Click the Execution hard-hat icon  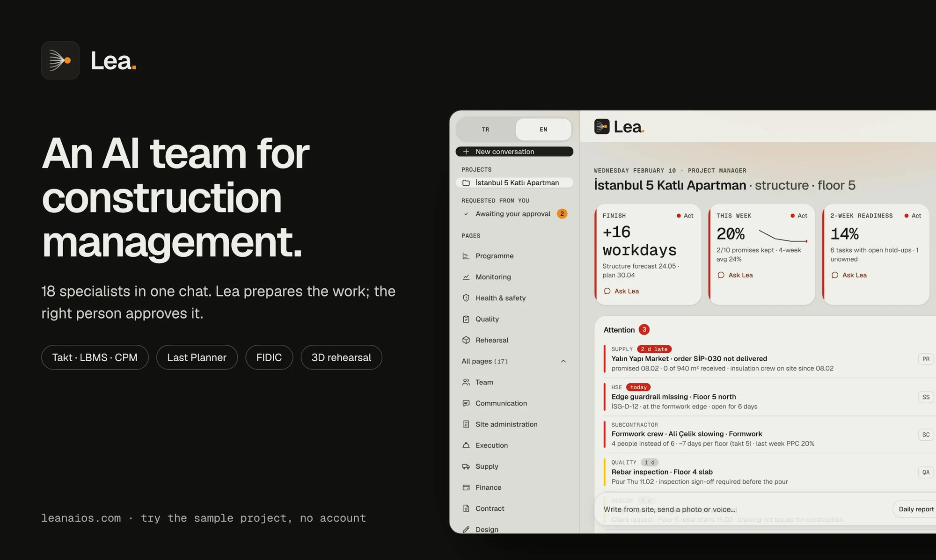tap(466, 445)
